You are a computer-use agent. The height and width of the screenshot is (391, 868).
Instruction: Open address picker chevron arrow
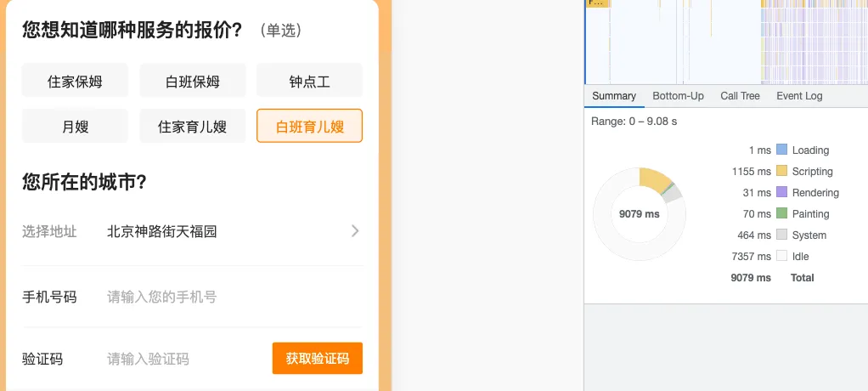click(355, 231)
